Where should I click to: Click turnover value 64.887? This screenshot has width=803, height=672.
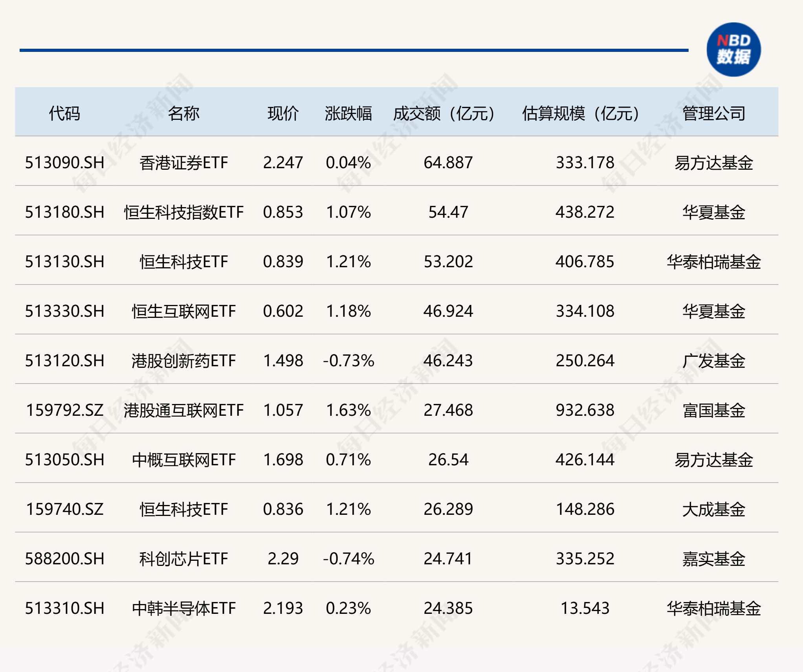448,163
